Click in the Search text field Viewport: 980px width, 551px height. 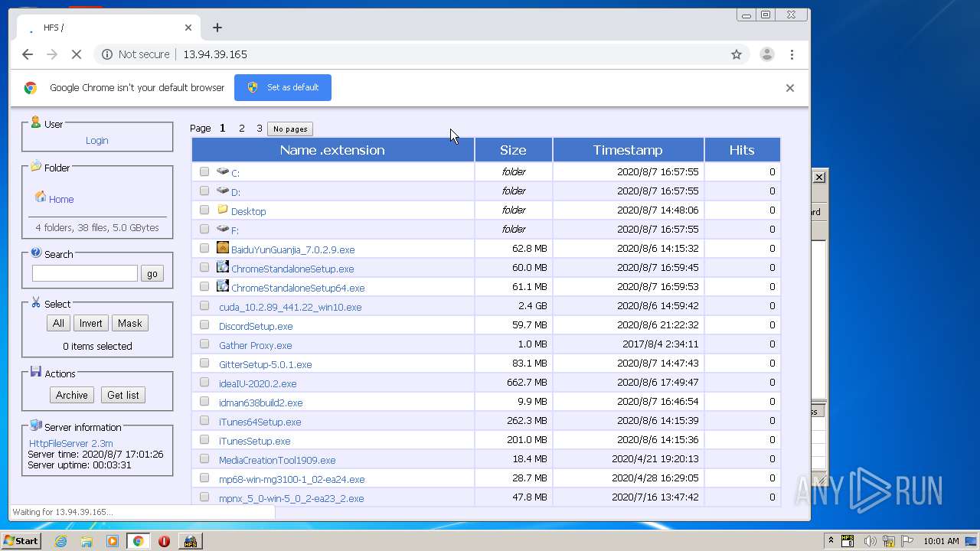coord(85,273)
